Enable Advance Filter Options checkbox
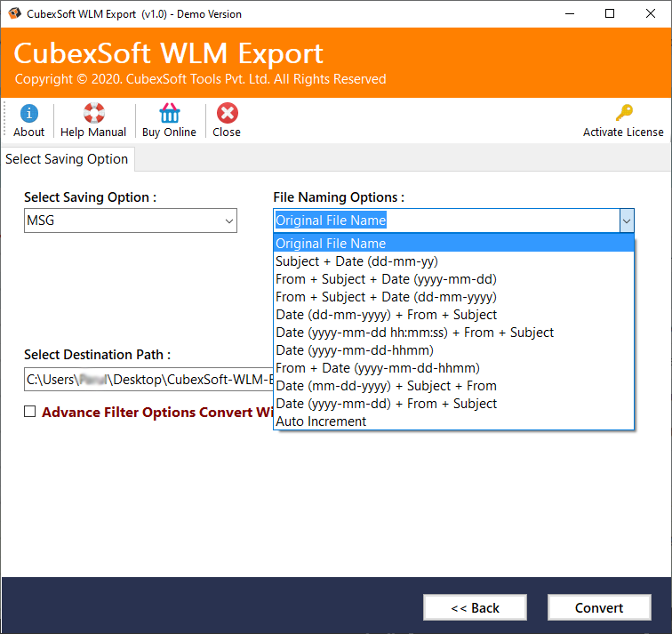This screenshot has width=672, height=634. [30, 412]
